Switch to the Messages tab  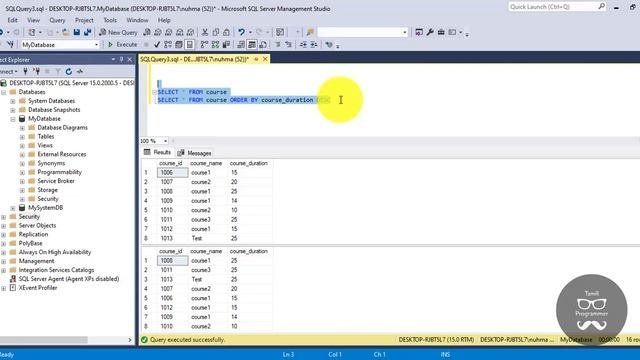pyautogui.click(x=195, y=153)
